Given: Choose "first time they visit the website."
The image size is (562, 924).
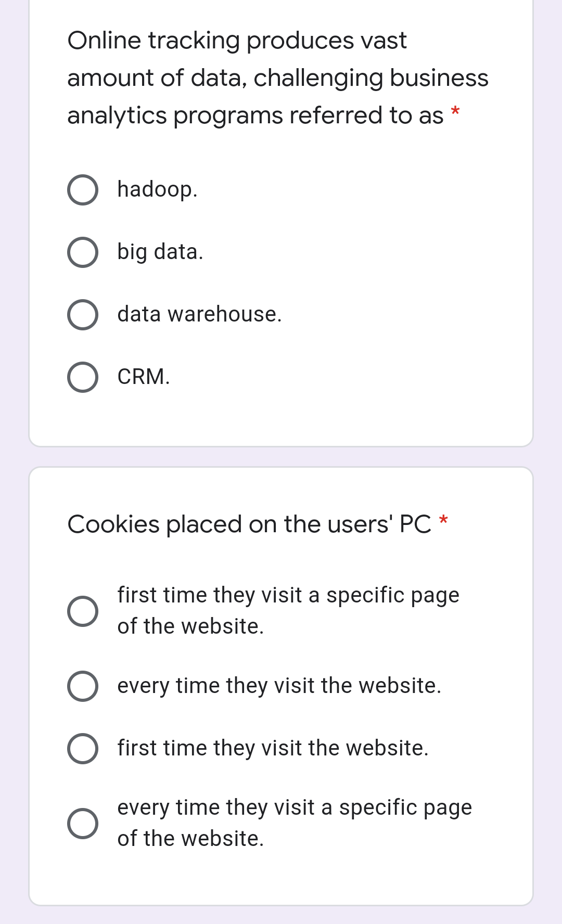Looking at the screenshot, I should [x=83, y=748].
